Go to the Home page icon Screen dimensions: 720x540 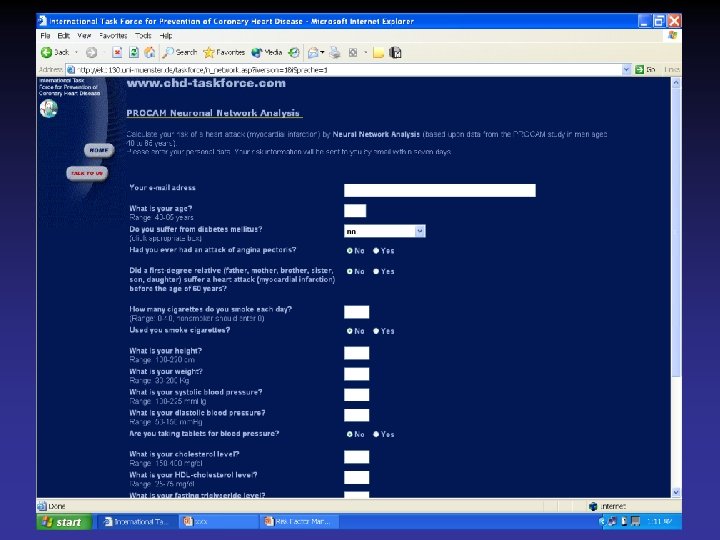pos(150,53)
